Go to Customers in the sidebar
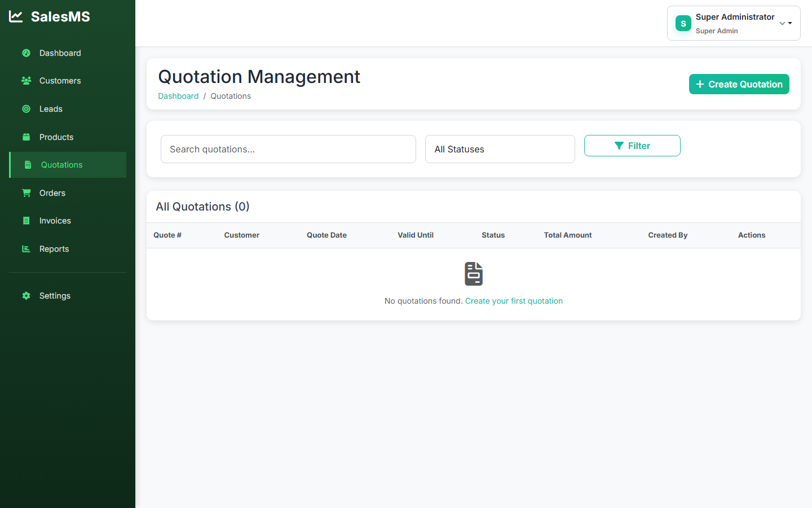812x508 pixels. click(68, 81)
